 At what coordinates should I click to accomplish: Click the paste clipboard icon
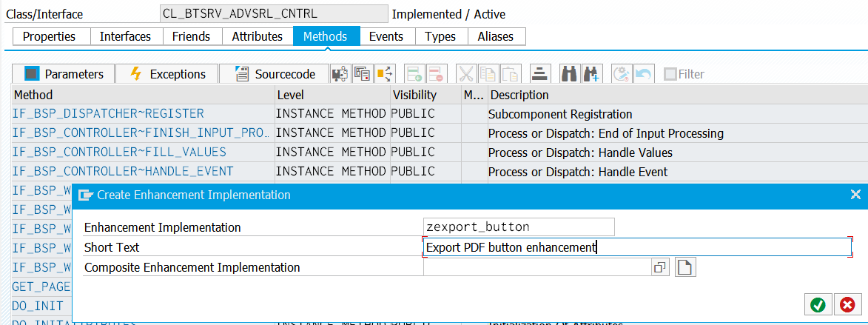(x=511, y=73)
